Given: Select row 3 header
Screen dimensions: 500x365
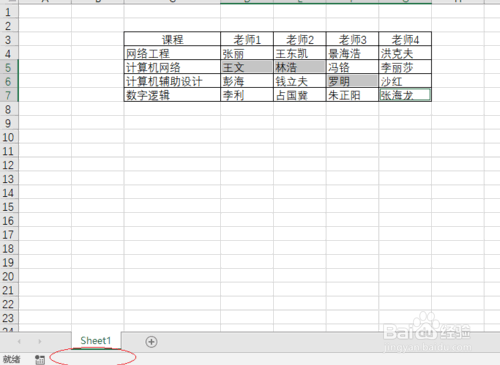Looking at the screenshot, I should pos(9,40).
